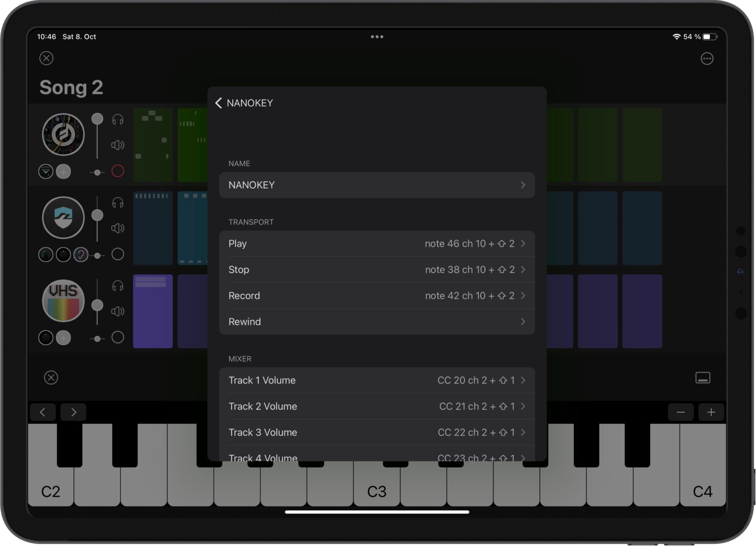Select the first green clip with notes
Image resolution: width=756 pixels, height=546 pixels.
pos(153,145)
